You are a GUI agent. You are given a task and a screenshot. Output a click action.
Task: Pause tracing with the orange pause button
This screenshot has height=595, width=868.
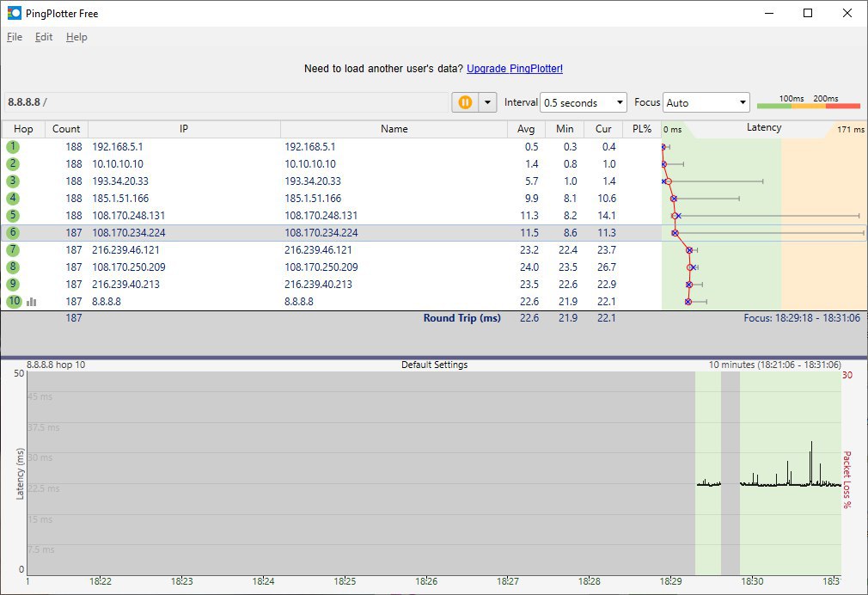(x=465, y=102)
